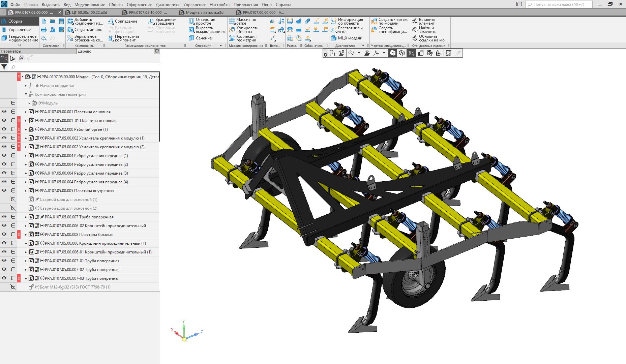Select Совпадение mate constraint tool
Screen dimensions: 626x364
coord(123,21)
